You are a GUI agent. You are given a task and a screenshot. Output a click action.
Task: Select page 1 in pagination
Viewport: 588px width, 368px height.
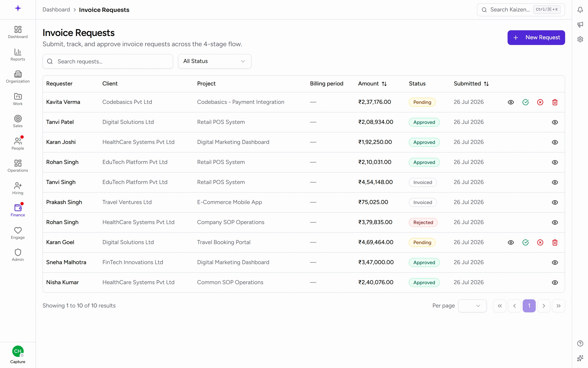click(529, 306)
